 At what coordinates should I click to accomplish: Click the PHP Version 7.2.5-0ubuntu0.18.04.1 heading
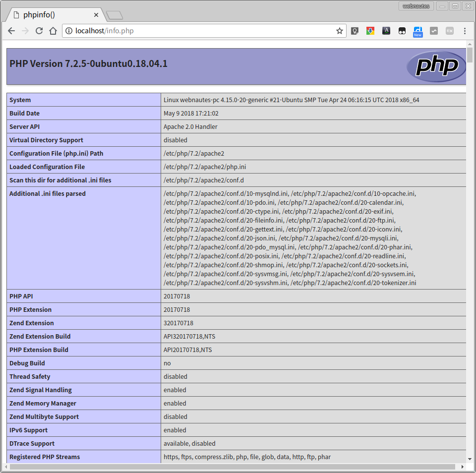coord(88,64)
